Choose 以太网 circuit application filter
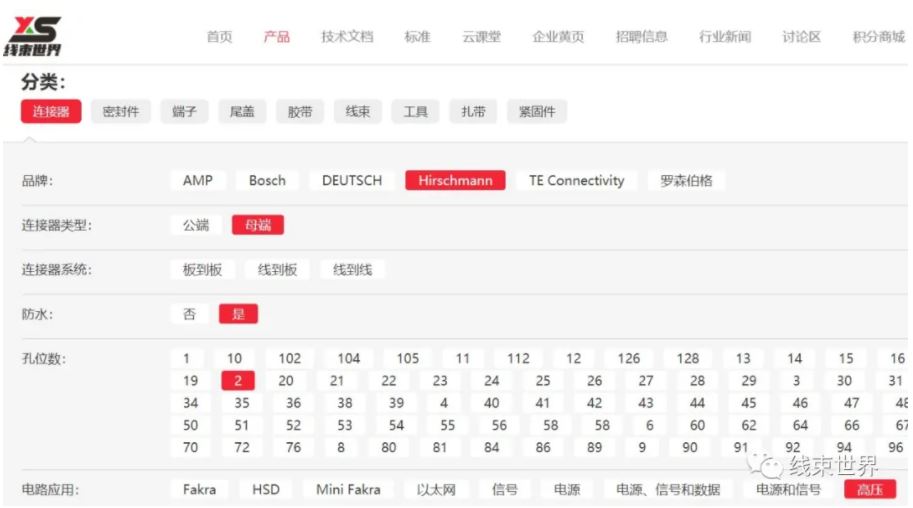Image resolution: width=913 pixels, height=508 pixels. [x=436, y=490]
